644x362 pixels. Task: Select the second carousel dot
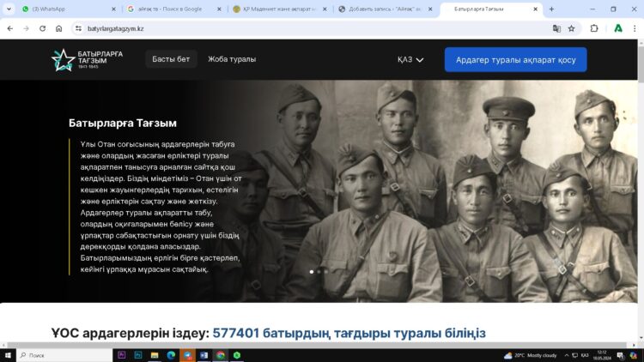319,272
